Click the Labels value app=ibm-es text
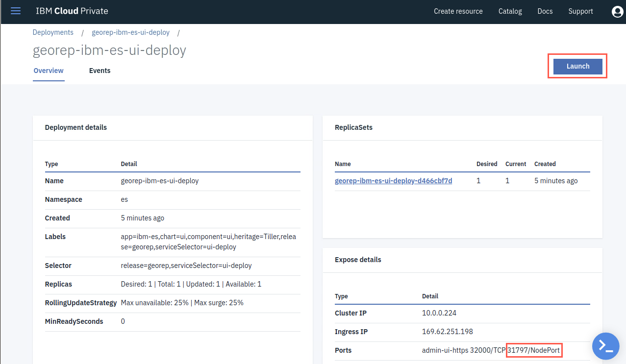 pyautogui.click(x=208, y=242)
